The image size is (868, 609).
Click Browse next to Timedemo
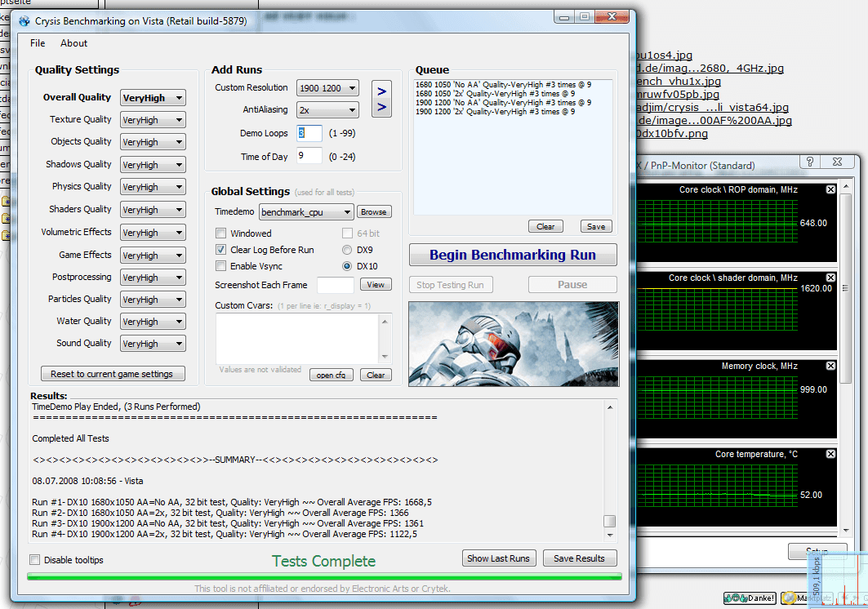click(374, 212)
